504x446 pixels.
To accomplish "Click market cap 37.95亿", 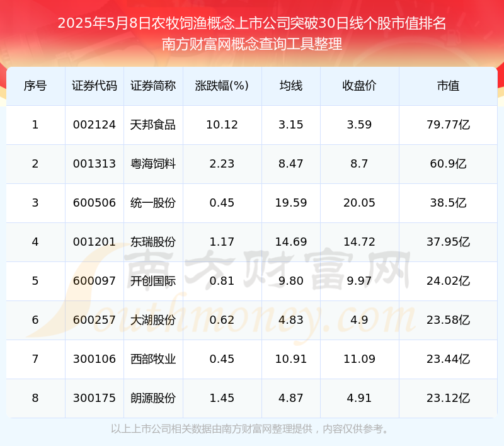I will [x=448, y=242].
